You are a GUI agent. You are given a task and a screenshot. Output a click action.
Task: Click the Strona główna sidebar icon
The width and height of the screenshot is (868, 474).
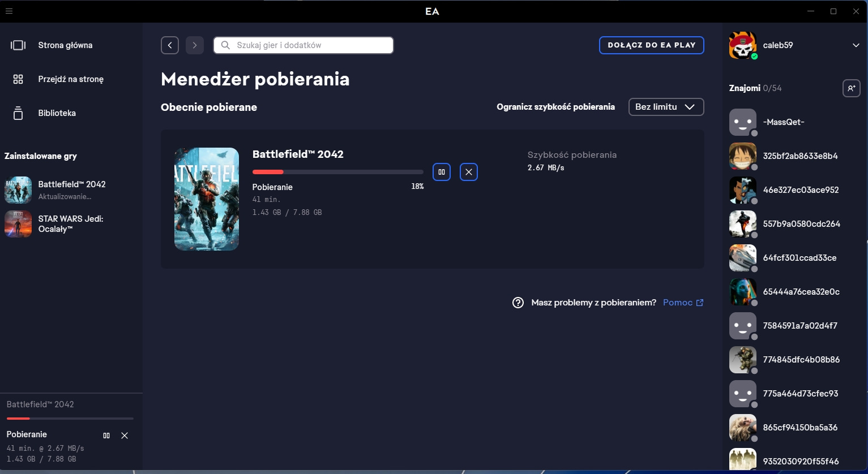[x=18, y=45]
